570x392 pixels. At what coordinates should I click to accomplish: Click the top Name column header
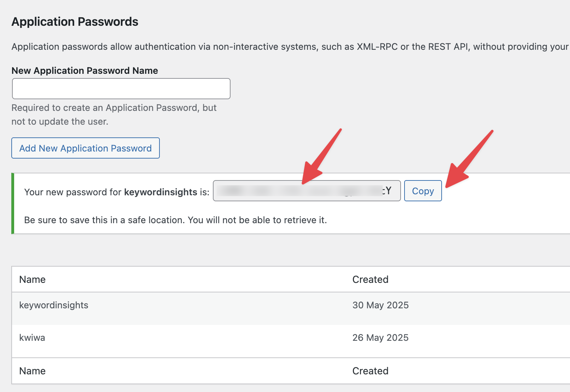tap(33, 279)
